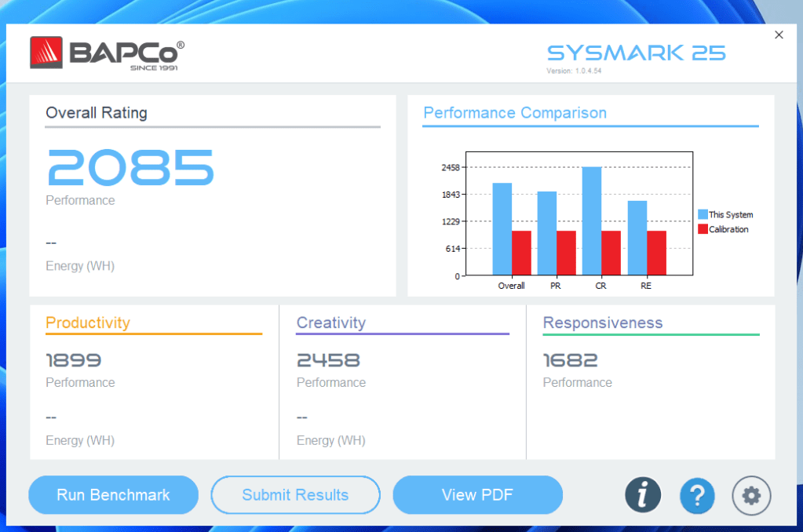This screenshot has height=532, width=803.
Task: Click Energy (WH) label under Overall Rating
Action: point(80,266)
